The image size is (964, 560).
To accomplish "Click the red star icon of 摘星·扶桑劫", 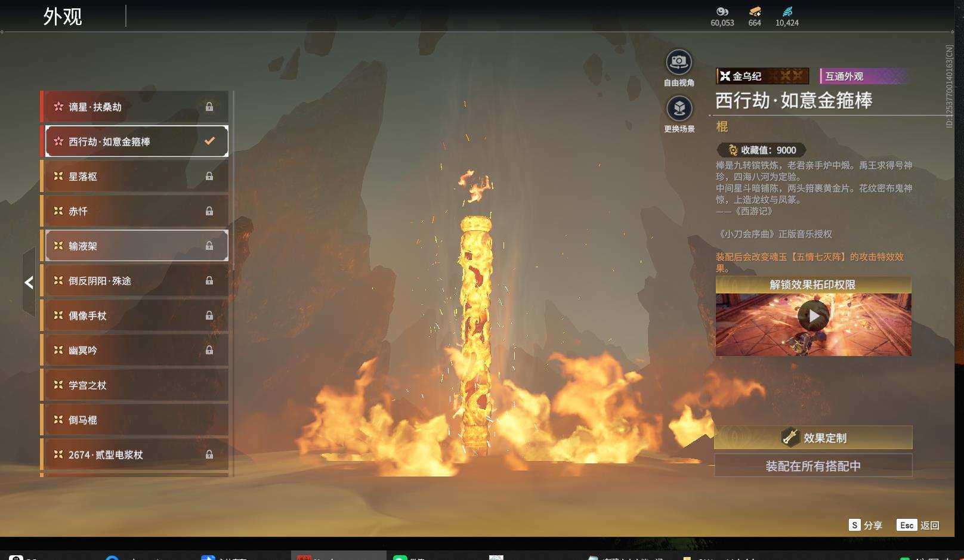I will [x=58, y=107].
